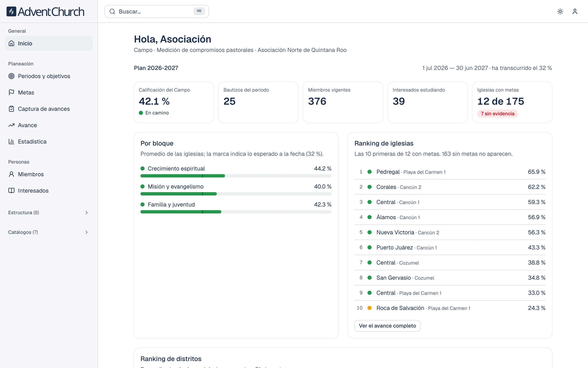
Task: Click the AdventChurch logo icon
Action: tap(11, 11)
